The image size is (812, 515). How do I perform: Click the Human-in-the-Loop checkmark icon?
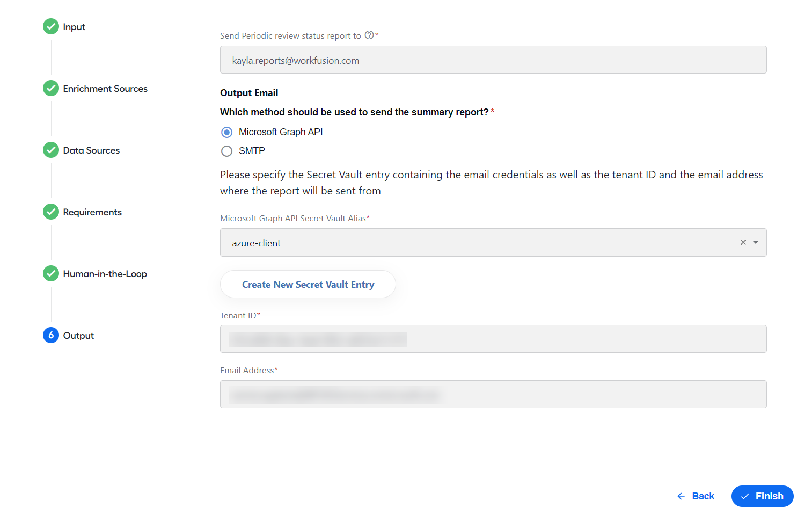pos(51,273)
